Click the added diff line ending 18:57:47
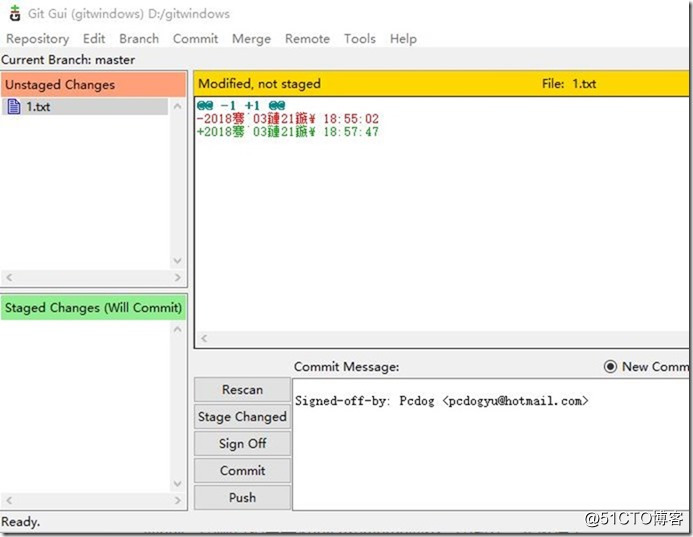The width and height of the screenshot is (693, 537). (x=288, y=131)
